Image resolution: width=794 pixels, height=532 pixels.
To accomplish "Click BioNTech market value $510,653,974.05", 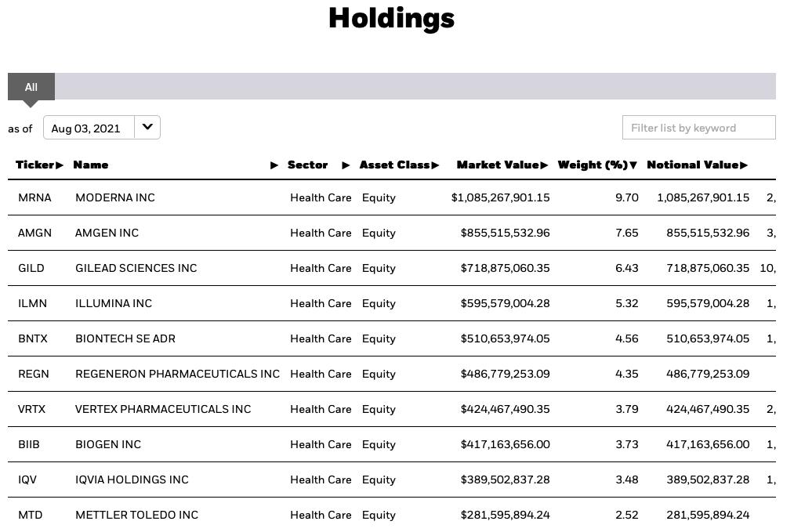I will click(x=505, y=338).
